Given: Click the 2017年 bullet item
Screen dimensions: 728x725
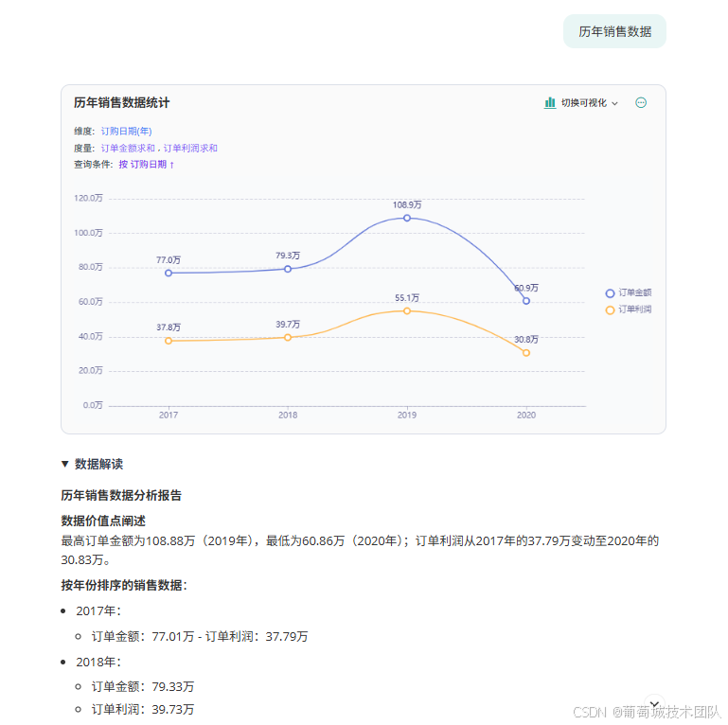Looking at the screenshot, I should click(98, 610).
